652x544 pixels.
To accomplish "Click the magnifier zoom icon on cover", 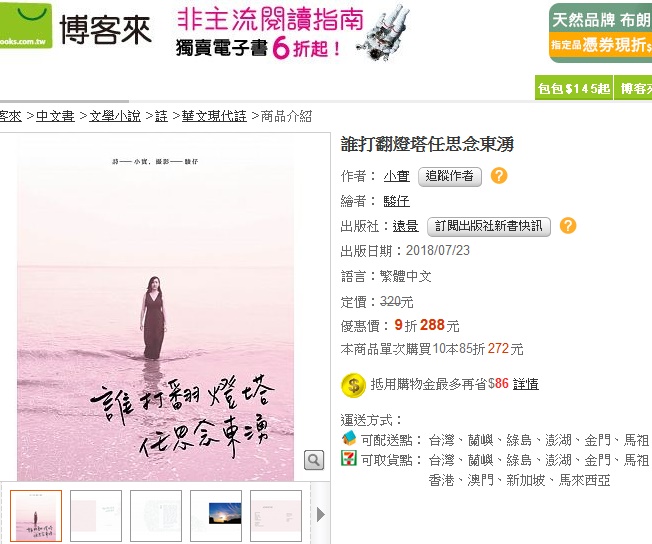I will [314, 460].
